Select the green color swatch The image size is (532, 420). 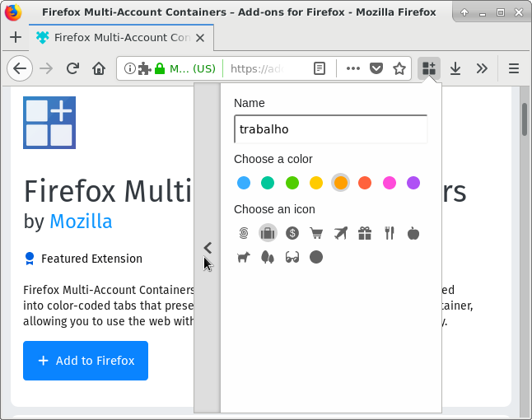[x=292, y=183]
